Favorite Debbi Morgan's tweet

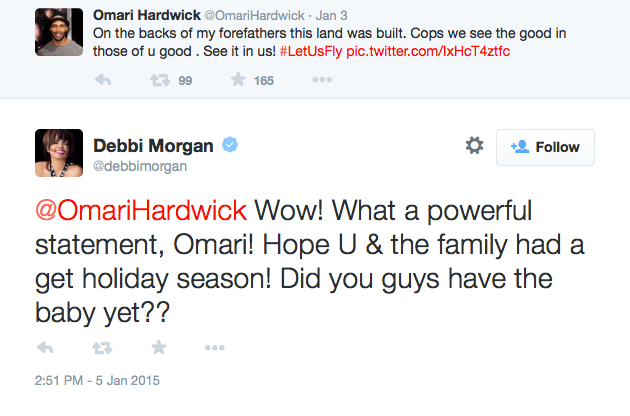tap(159, 347)
